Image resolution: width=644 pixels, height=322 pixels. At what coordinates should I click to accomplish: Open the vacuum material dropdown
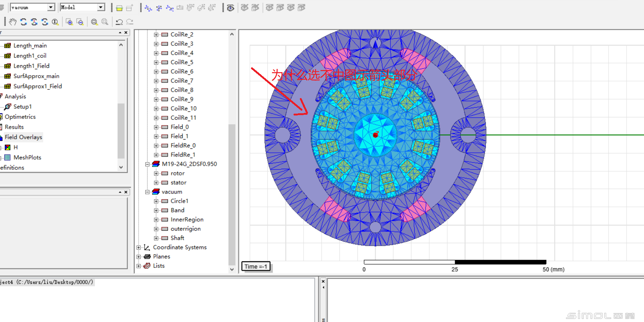(x=51, y=7)
